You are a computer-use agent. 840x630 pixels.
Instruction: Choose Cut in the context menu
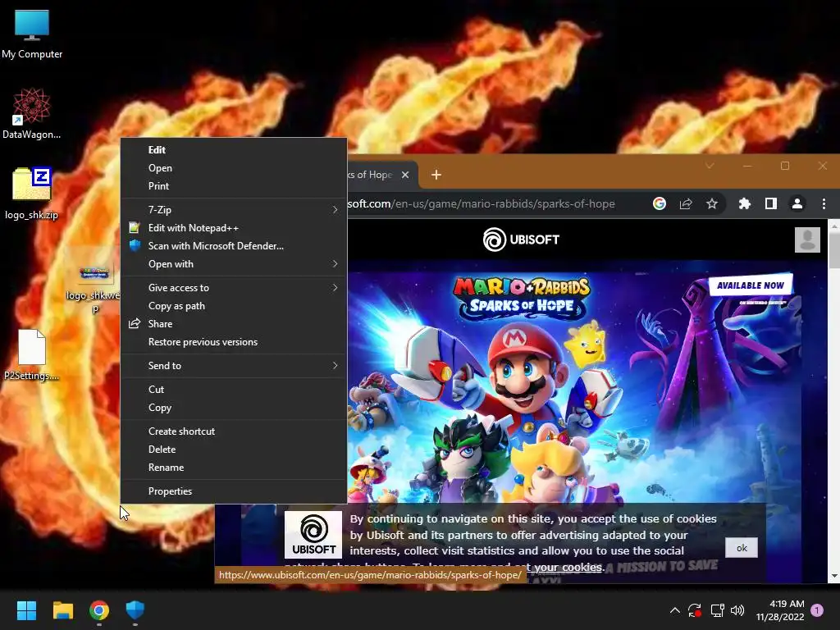tap(234, 390)
